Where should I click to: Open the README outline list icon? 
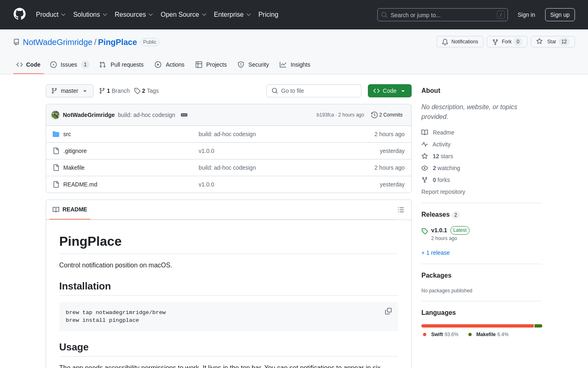tap(401, 210)
